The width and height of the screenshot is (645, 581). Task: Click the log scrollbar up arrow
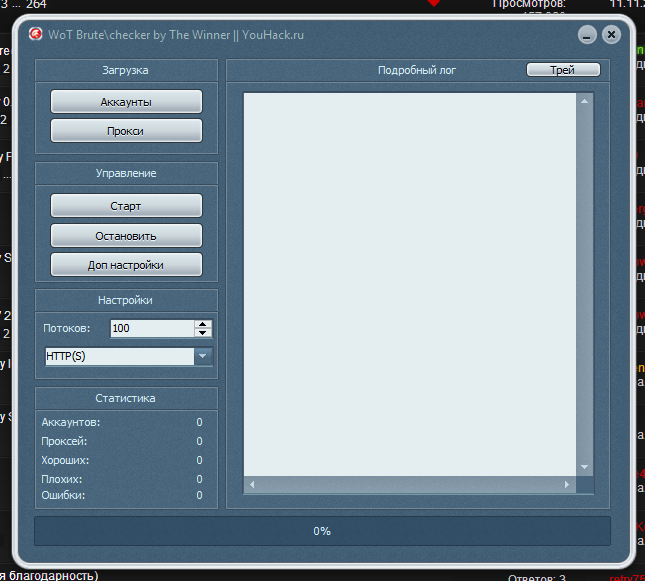pos(585,101)
